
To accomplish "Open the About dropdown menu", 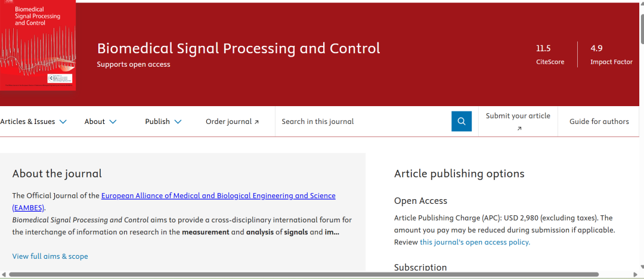I will 100,122.
